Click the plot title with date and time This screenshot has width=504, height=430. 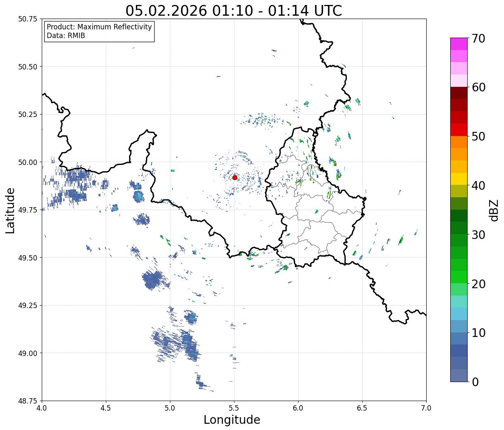[234, 10]
